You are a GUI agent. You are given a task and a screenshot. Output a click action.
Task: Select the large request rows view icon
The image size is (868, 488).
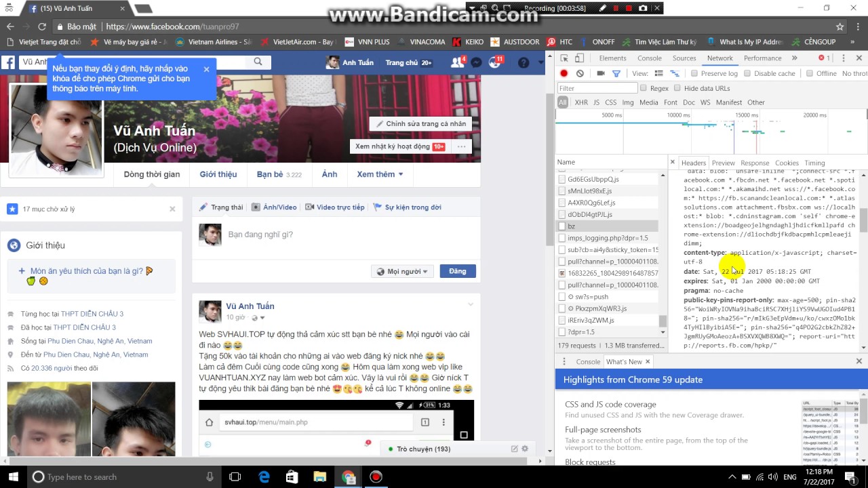(x=659, y=73)
